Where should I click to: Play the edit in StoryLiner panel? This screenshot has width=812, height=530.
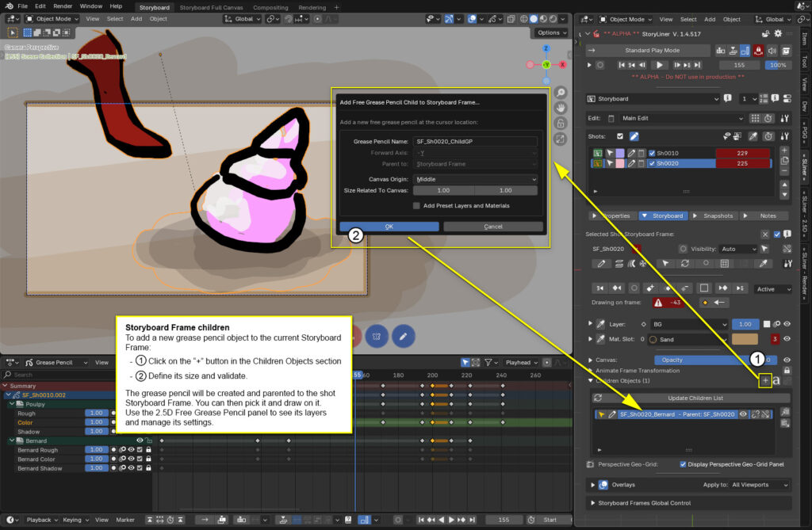tap(659, 65)
